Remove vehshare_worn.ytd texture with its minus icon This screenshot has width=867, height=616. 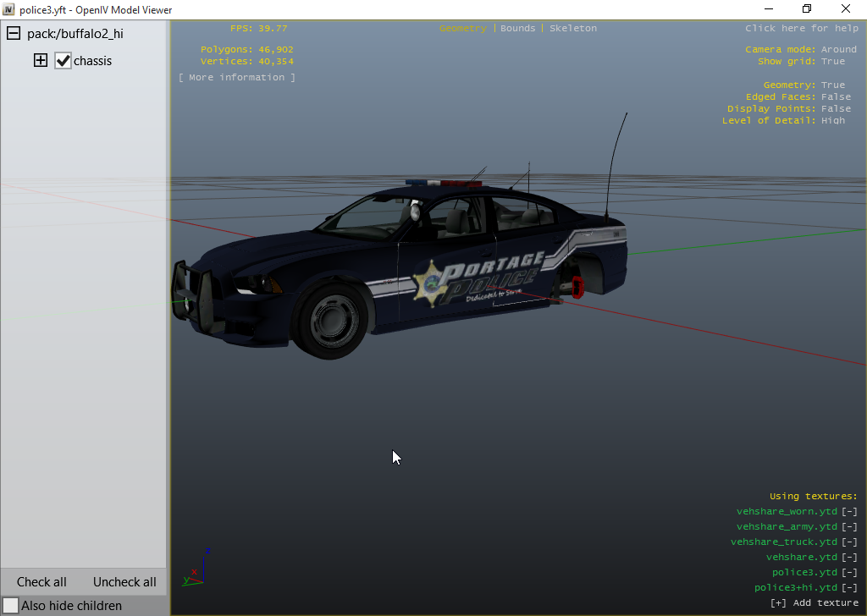(x=849, y=511)
